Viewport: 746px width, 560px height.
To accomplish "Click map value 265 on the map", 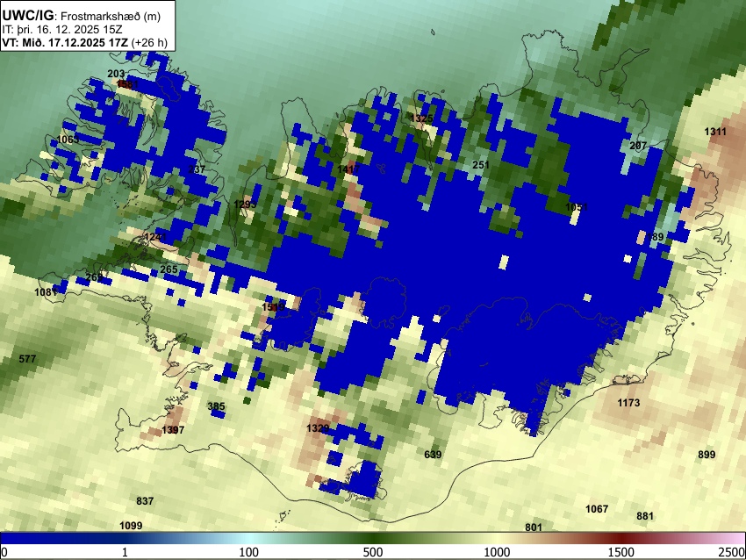I will tap(169, 269).
